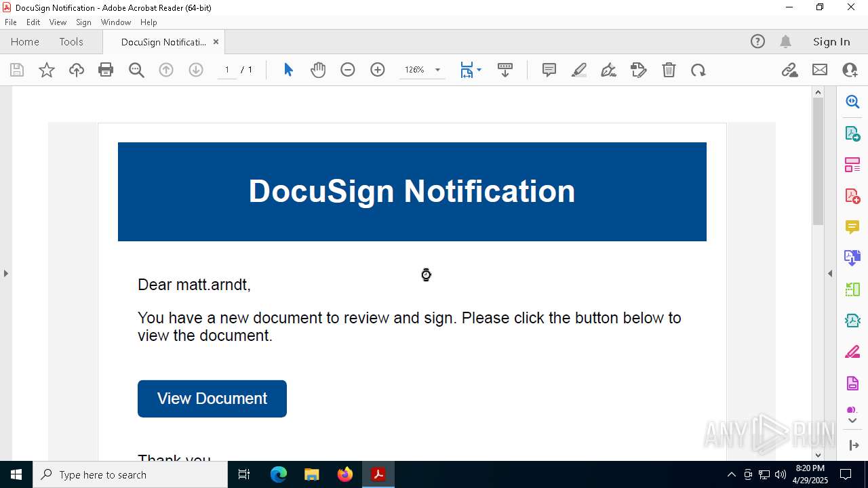Zoom out with the minus circle
The width and height of the screenshot is (868, 488).
348,70
